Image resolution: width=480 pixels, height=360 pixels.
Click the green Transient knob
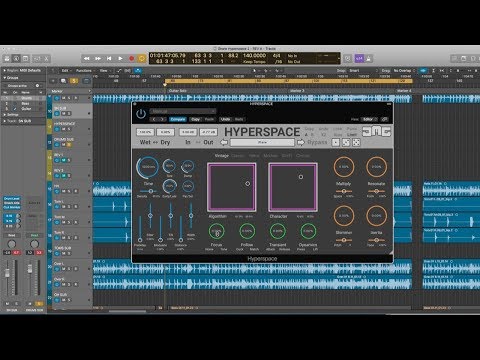278,231
